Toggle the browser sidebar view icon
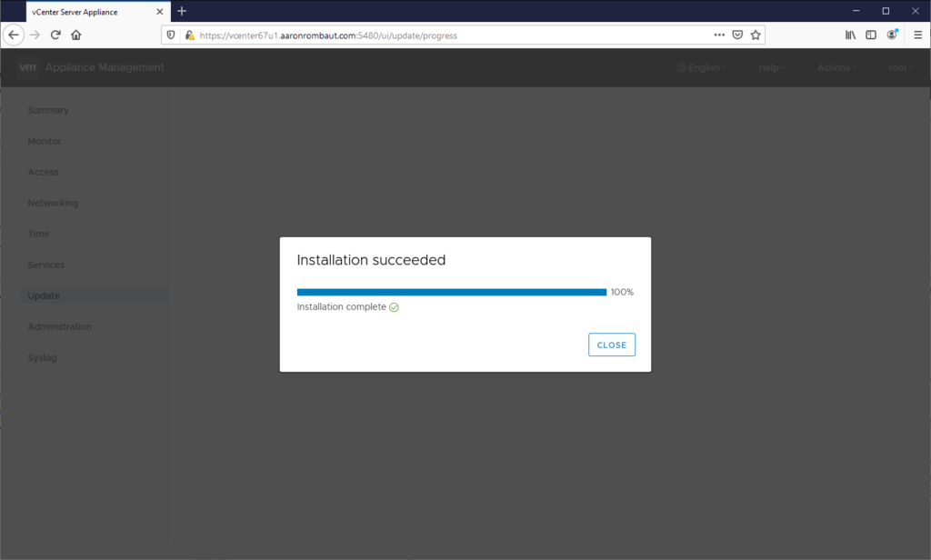This screenshot has width=931, height=560. [x=871, y=35]
